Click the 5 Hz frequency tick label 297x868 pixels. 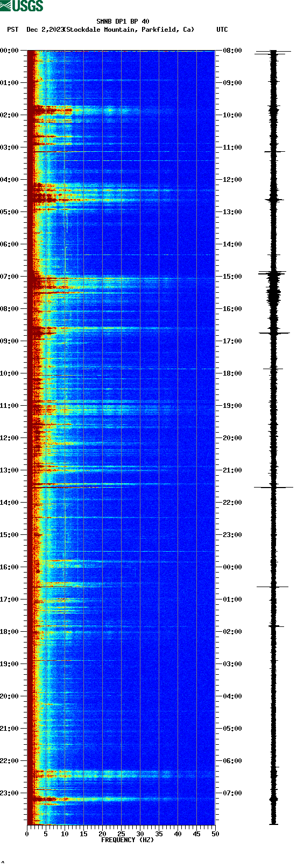[x=46, y=834]
